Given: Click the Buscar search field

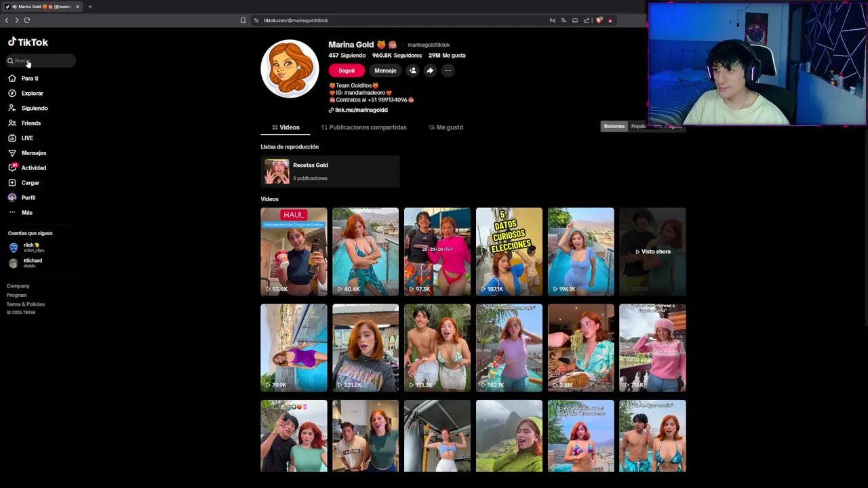Looking at the screenshot, I should [41, 61].
